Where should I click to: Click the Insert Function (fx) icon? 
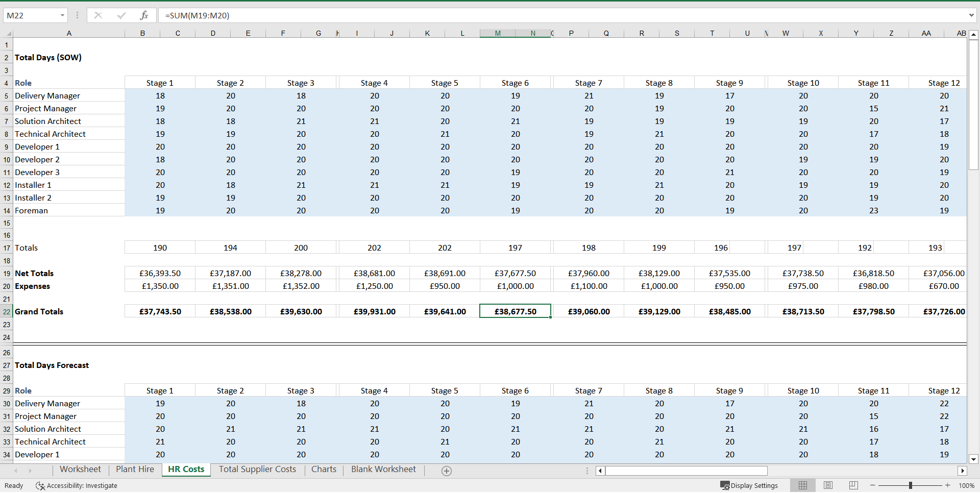(x=144, y=15)
